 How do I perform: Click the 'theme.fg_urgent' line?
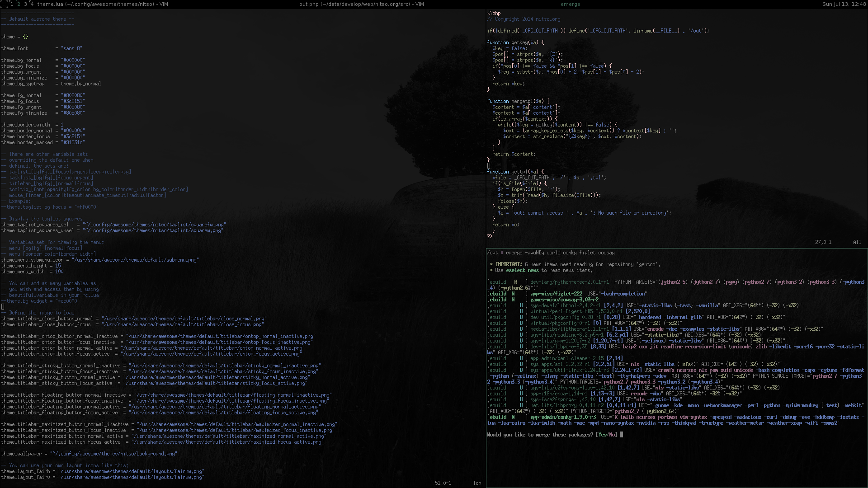(x=43, y=107)
